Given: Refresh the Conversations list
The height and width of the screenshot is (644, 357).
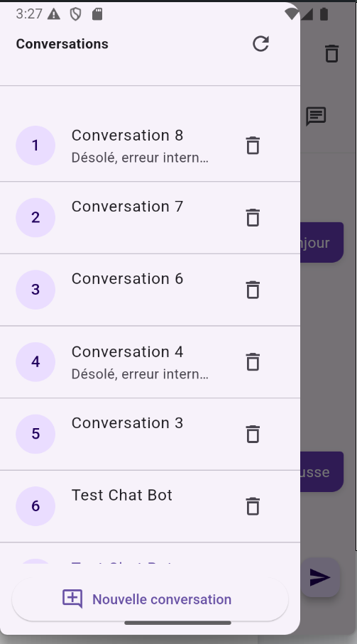Looking at the screenshot, I should pos(260,44).
